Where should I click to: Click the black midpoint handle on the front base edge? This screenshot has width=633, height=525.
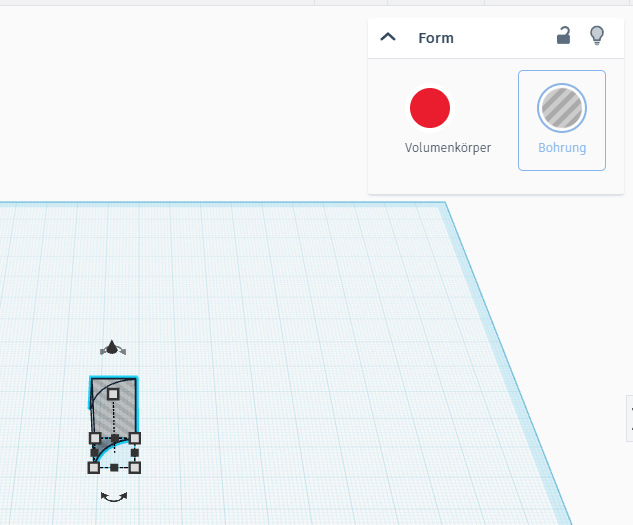114,468
